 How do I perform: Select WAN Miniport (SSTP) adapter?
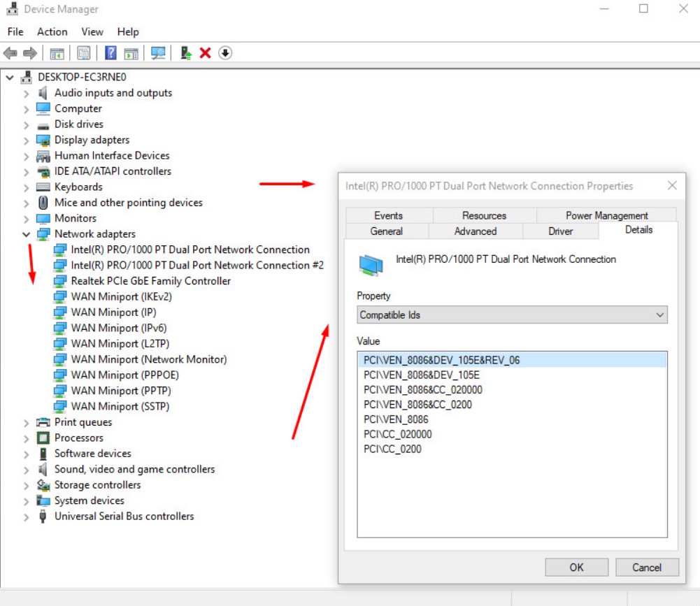(x=120, y=407)
